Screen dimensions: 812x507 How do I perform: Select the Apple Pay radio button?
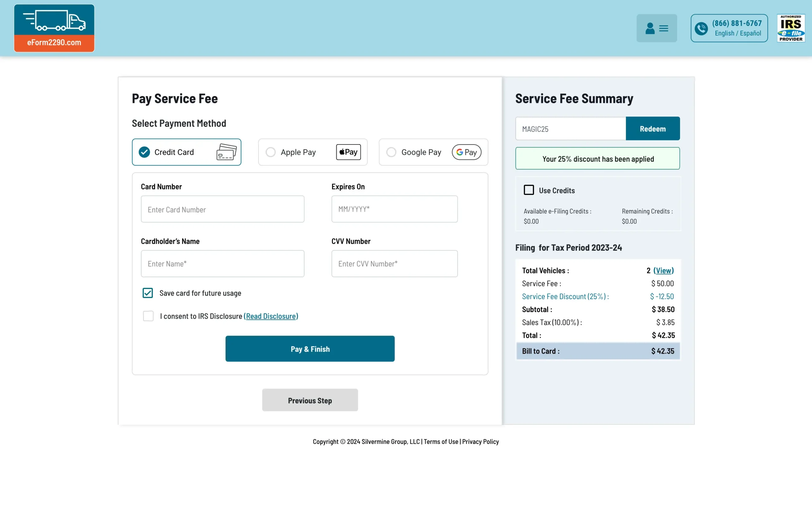point(271,152)
